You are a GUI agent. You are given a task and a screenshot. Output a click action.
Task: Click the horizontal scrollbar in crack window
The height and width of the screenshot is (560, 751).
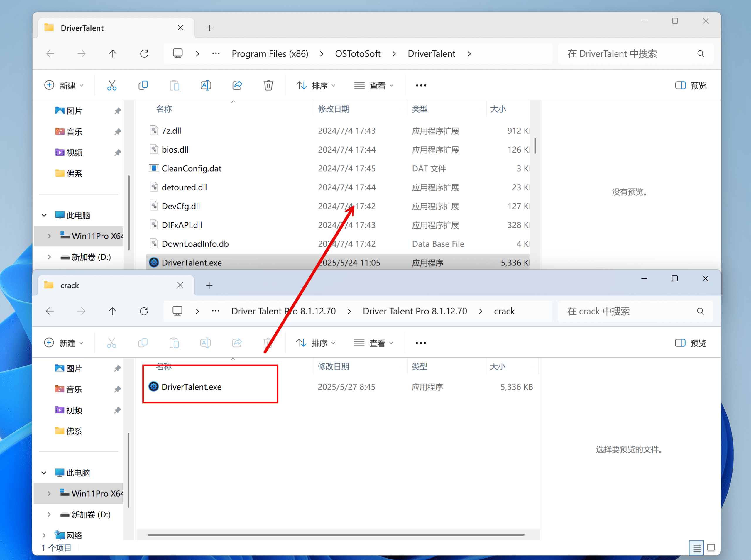tap(336, 535)
